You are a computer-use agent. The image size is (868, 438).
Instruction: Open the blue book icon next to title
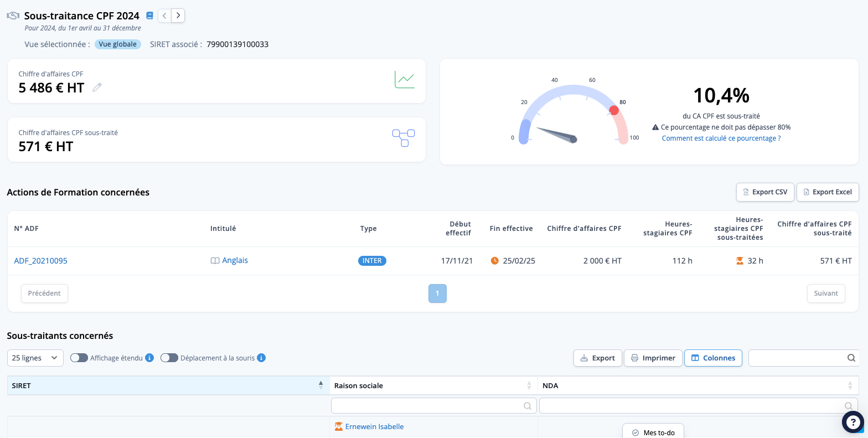coord(149,16)
